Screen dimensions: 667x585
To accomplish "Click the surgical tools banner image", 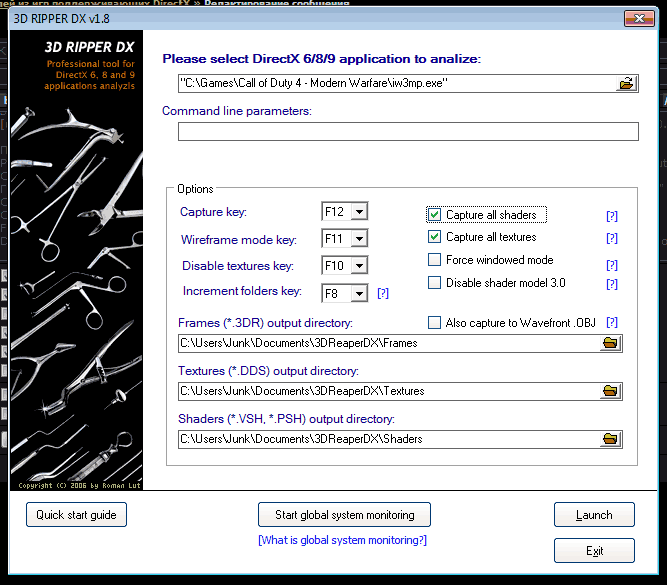I will point(77,260).
